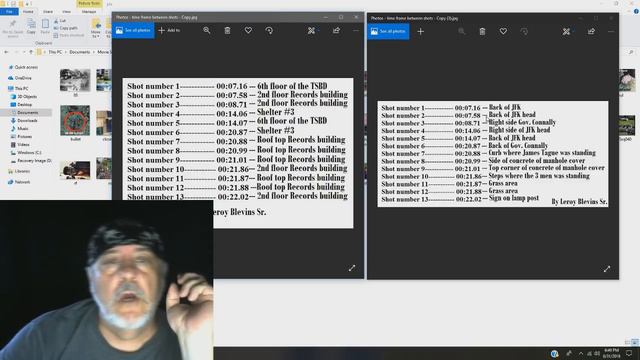Open Manage tab in File Explorer ribbon

(89, 11)
